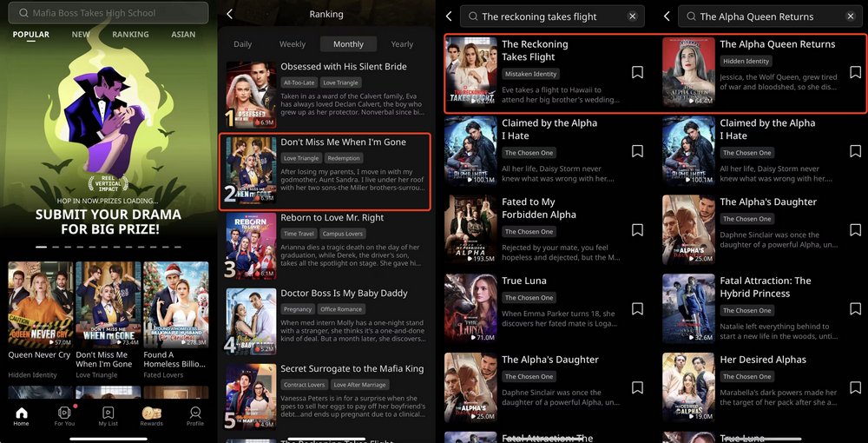Image resolution: width=868 pixels, height=443 pixels.
Task: Go back from the Ranking screen
Action: pyautogui.click(x=229, y=14)
